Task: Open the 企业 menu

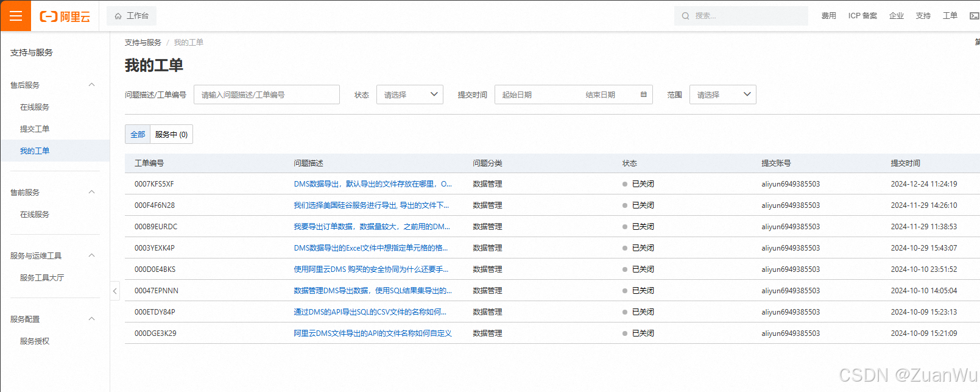Action: 897,16
